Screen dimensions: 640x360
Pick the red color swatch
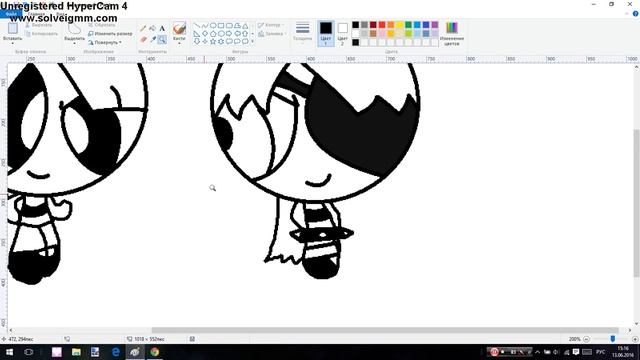[x=382, y=25]
